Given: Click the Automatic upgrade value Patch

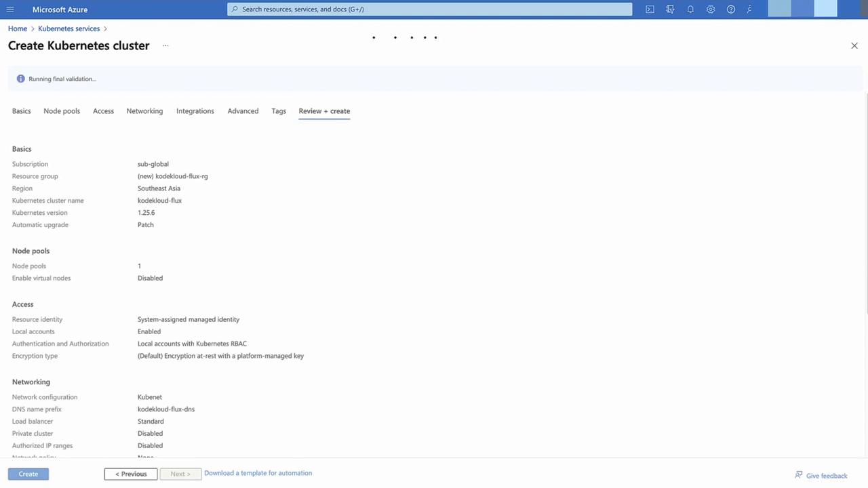Looking at the screenshot, I should 146,225.
